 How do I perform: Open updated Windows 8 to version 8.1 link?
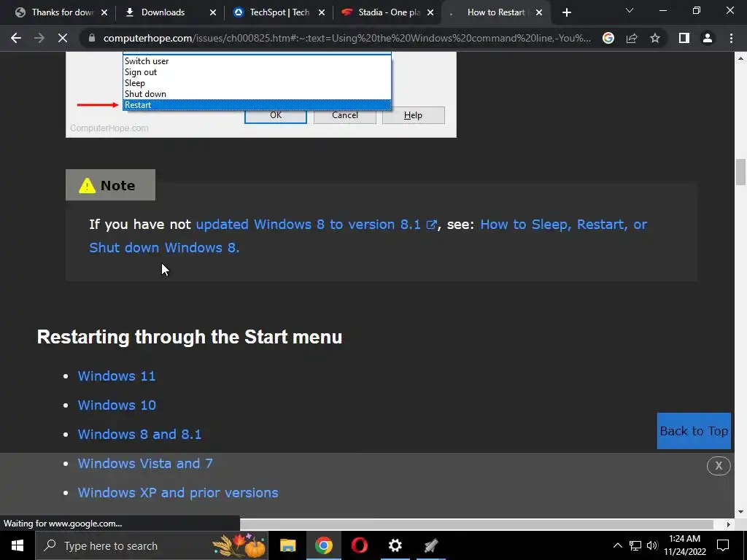click(x=317, y=225)
